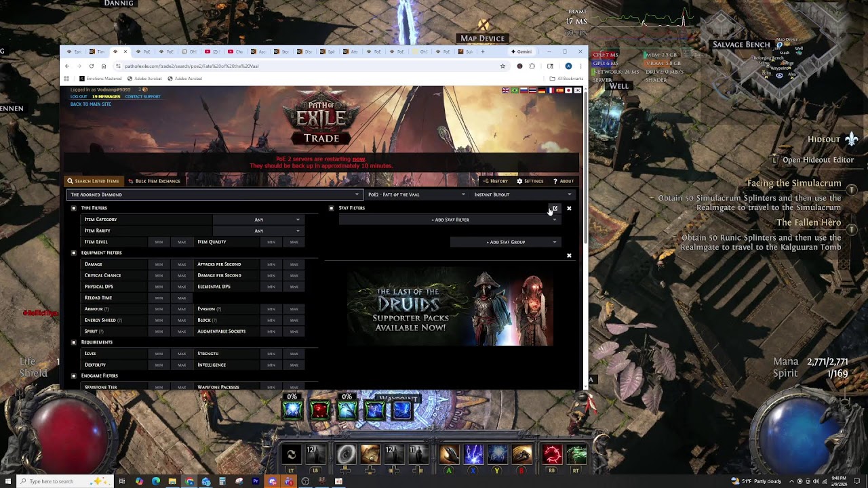Image resolution: width=868 pixels, height=488 pixels.
Task: Select the red RB skill icon in game hotbar
Action: click(553, 454)
